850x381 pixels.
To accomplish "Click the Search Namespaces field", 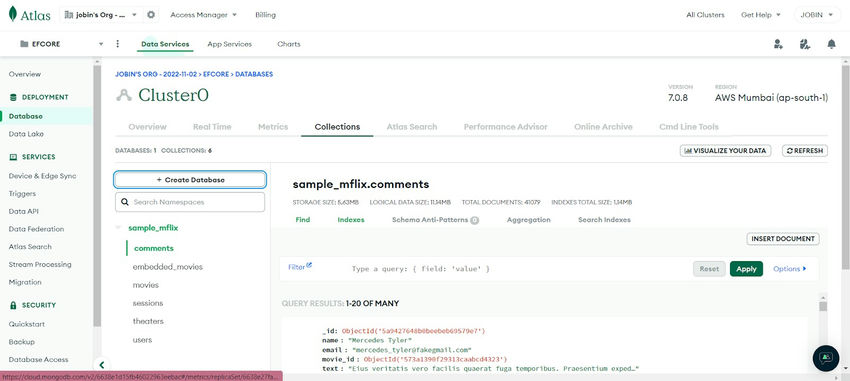I will pyautogui.click(x=190, y=202).
